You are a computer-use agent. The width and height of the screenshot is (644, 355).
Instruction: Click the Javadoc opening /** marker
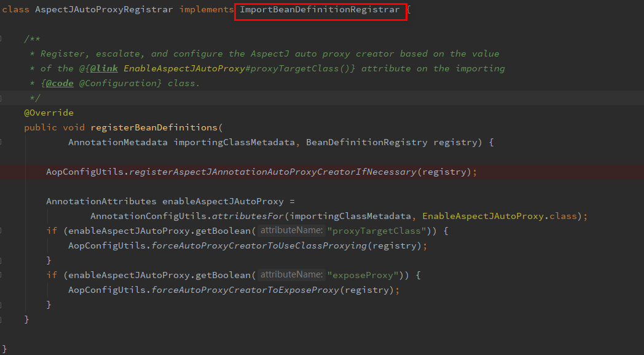point(32,39)
